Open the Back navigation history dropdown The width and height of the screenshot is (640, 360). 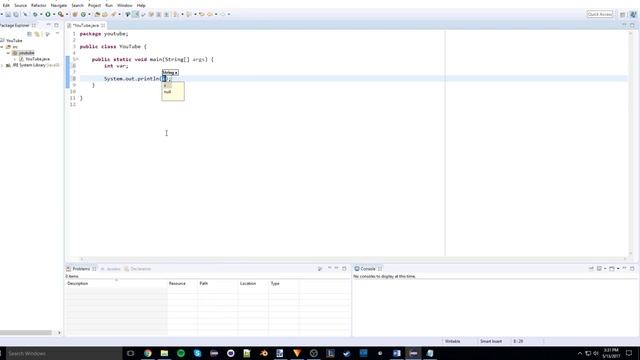(216, 14)
